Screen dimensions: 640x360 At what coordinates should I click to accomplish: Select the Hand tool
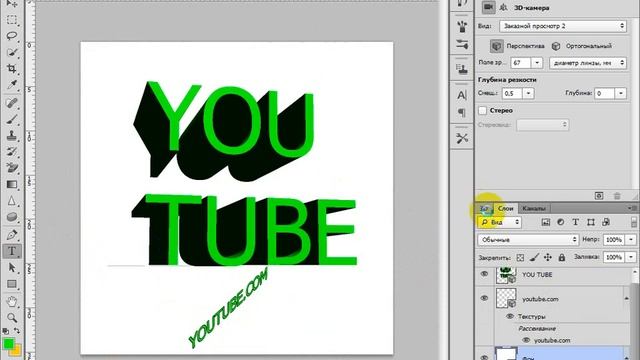(x=12, y=302)
